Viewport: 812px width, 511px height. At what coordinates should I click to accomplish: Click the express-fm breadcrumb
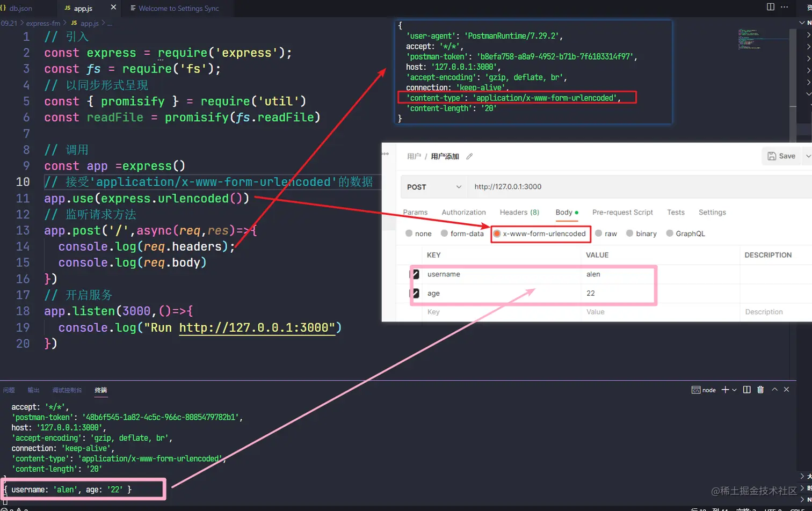pyautogui.click(x=43, y=23)
